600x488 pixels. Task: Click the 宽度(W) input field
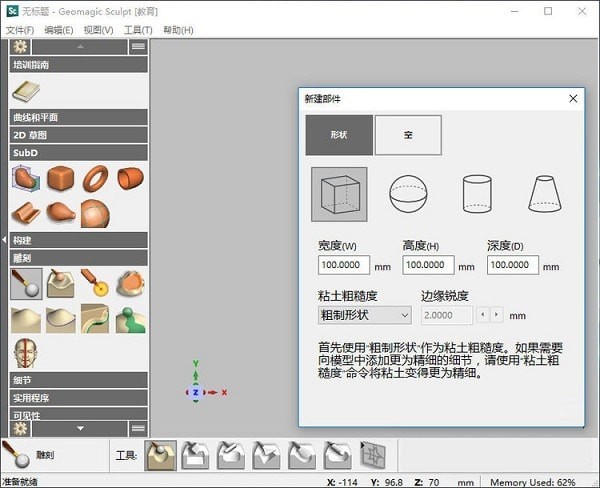point(344,266)
